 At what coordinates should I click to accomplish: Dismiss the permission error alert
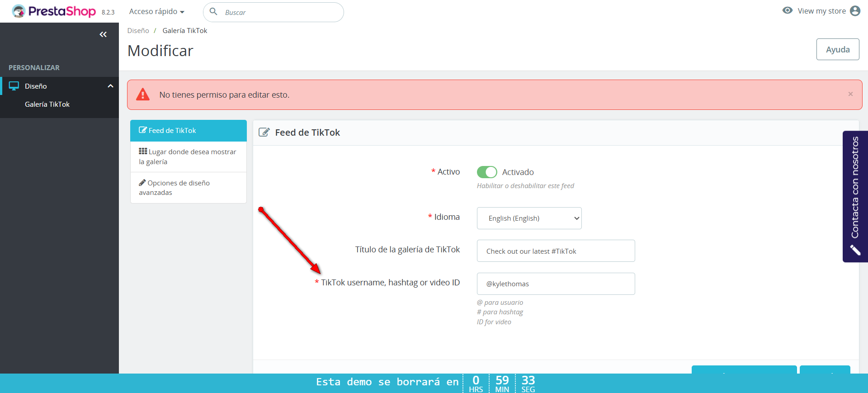[850, 94]
